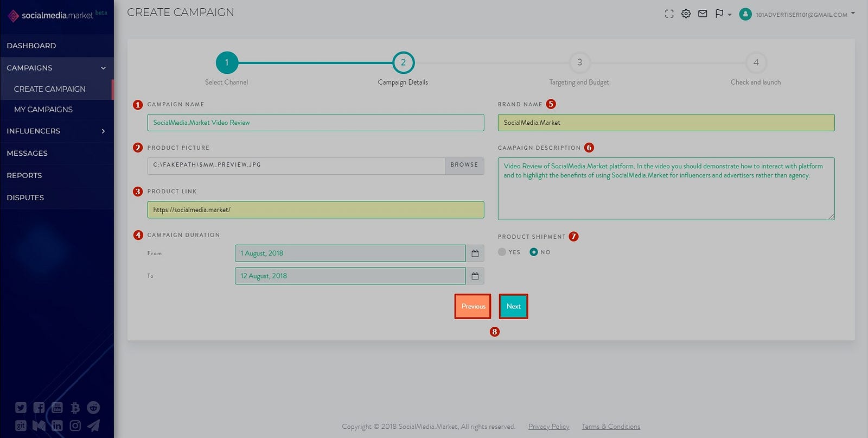
Task: Go to step 3 Targeting and Budget
Action: (x=579, y=62)
